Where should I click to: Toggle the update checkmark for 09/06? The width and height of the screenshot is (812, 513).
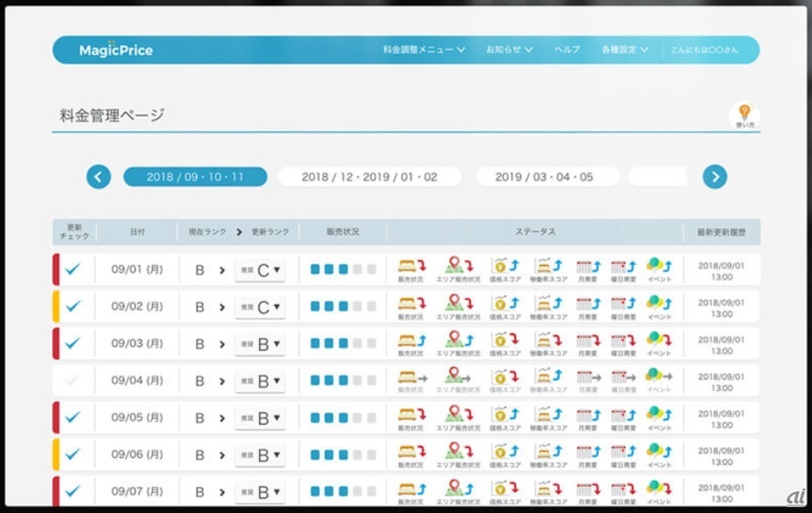pyautogui.click(x=73, y=455)
